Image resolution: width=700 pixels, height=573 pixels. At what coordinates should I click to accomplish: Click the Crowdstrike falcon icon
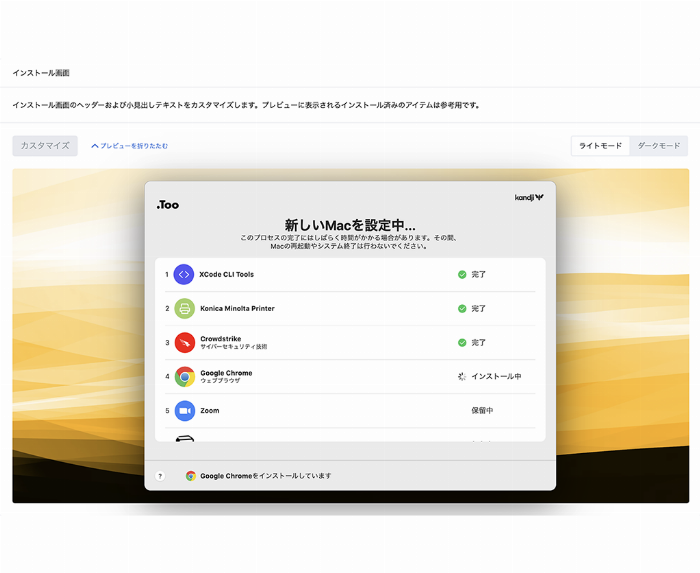pyautogui.click(x=184, y=343)
